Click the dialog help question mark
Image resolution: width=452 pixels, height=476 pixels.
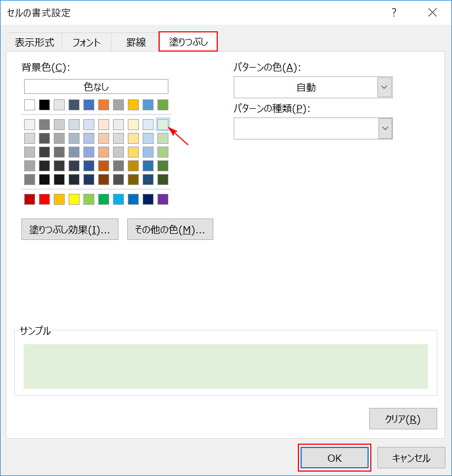point(394,13)
